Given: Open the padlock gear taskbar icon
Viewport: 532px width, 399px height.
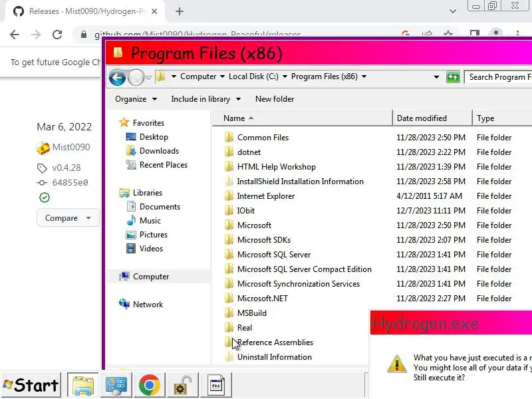Looking at the screenshot, I should click(x=182, y=385).
